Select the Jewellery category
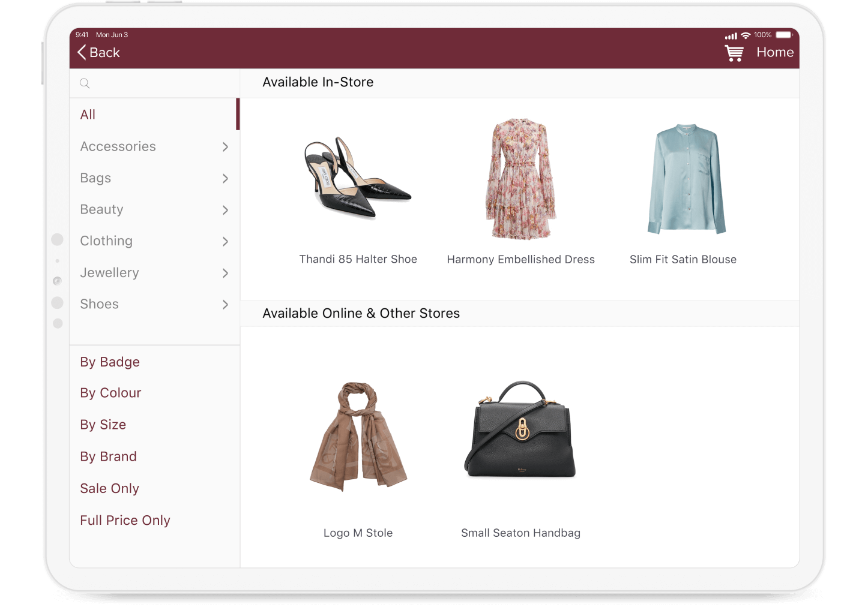The height and width of the screenshot is (607, 868). [x=109, y=272]
